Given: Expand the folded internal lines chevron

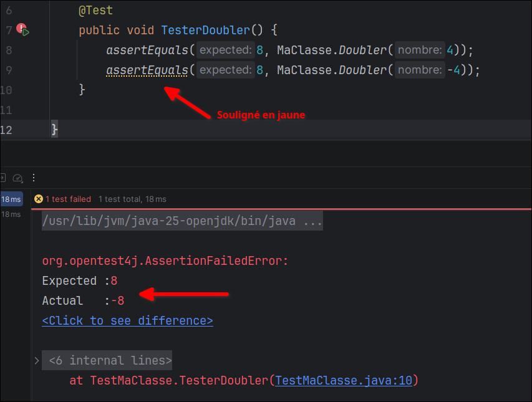Looking at the screenshot, I should pos(37,360).
